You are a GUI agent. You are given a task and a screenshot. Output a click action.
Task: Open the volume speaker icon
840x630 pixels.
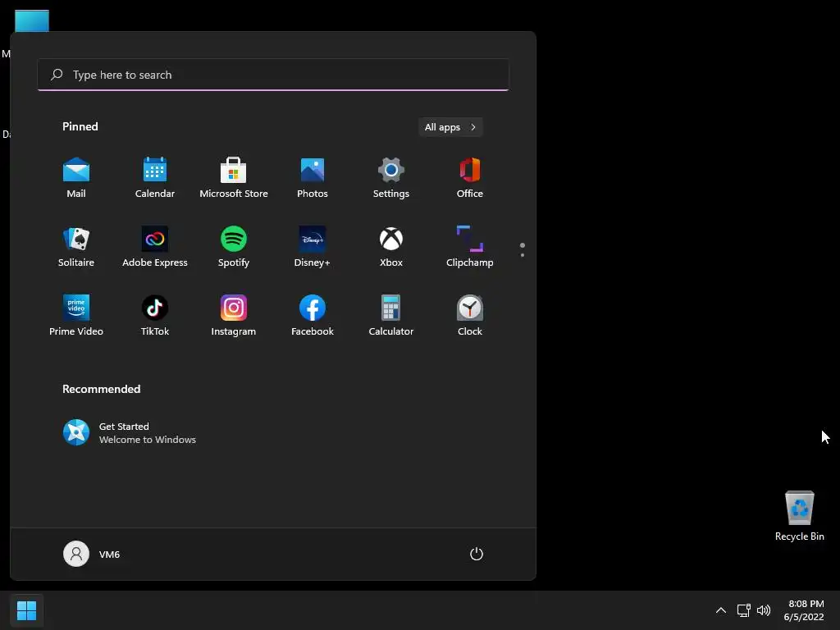pyautogui.click(x=764, y=610)
